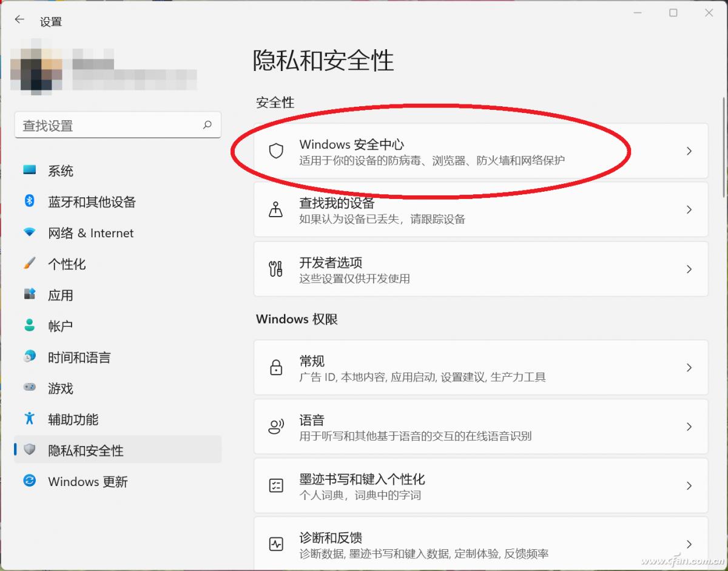Click the back arrow to return

tap(19, 19)
